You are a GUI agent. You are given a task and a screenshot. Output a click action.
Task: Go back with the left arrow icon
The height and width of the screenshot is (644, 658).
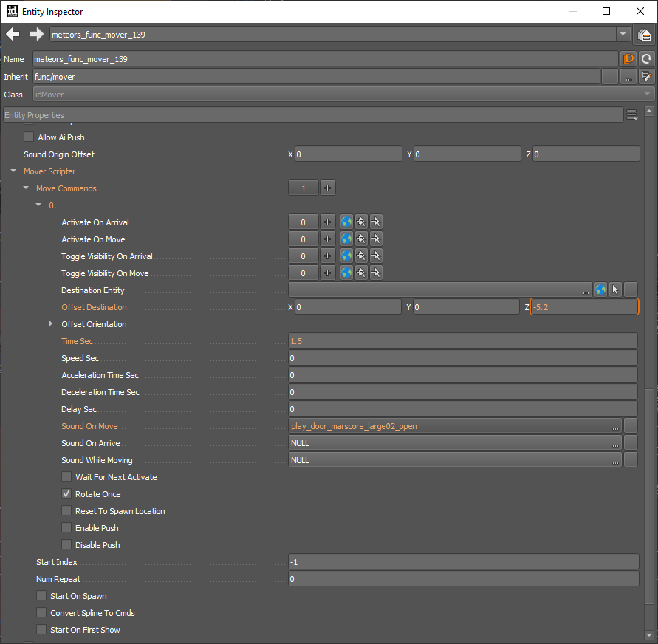click(13, 35)
